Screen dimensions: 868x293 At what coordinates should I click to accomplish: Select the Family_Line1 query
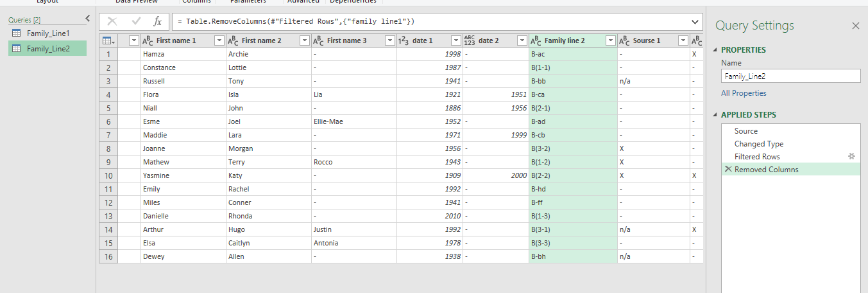pyautogui.click(x=47, y=33)
